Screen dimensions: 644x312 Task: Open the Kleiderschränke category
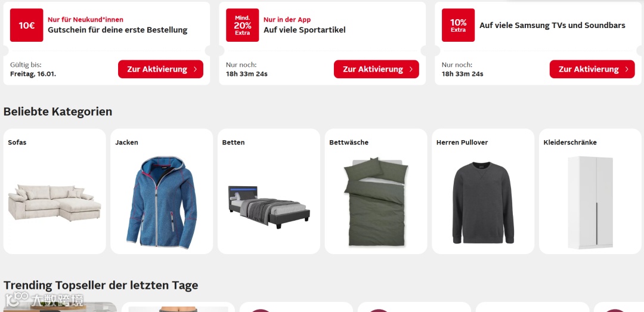tap(590, 191)
